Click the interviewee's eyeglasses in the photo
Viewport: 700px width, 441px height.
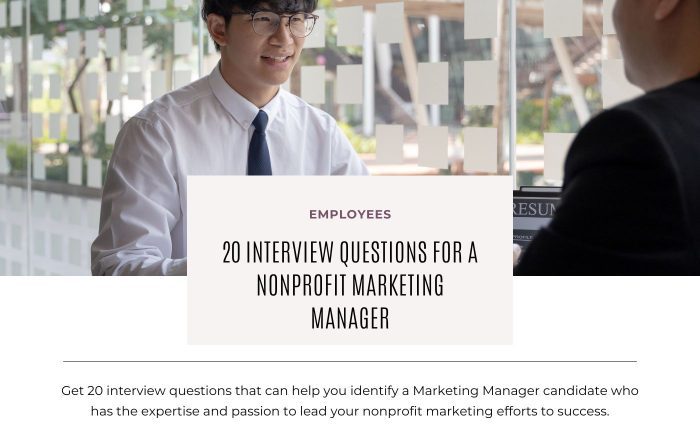point(279,23)
